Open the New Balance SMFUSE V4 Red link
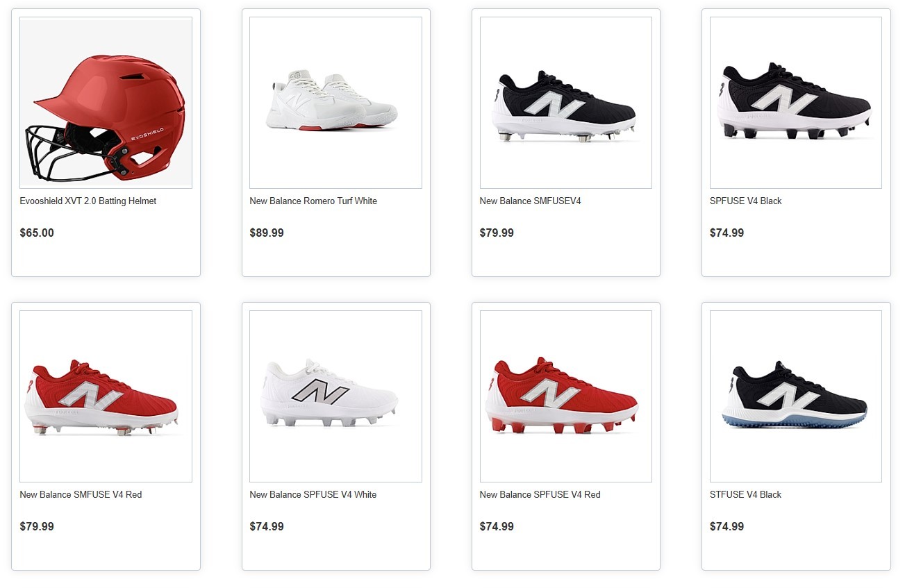 coord(81,495)
